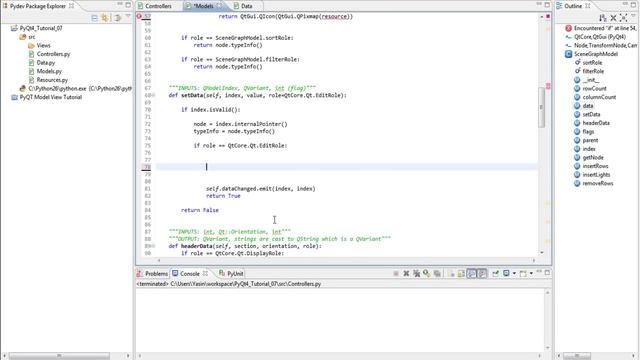
Task: Open Resources.py in Package Explorer
Action: 52,80
